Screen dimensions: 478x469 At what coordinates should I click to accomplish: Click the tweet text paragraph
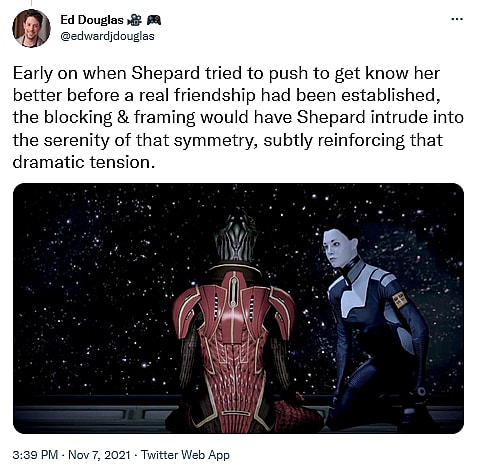pos(238,118)
